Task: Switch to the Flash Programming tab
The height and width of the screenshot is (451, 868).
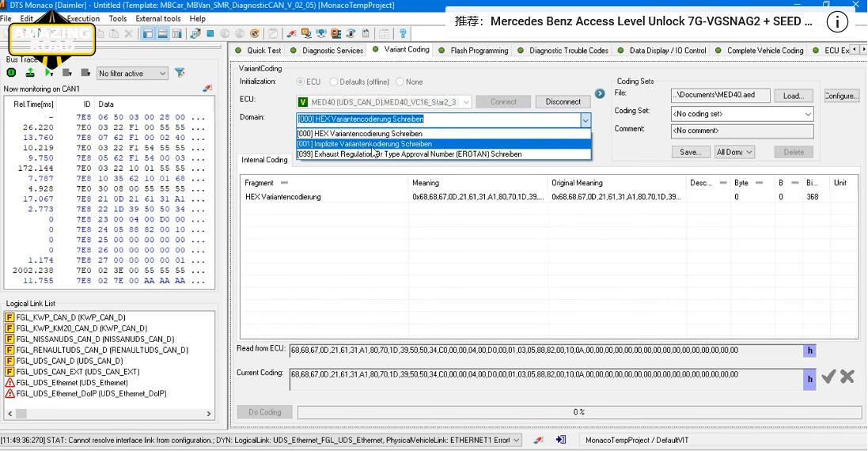Action: tap(474, 51)
